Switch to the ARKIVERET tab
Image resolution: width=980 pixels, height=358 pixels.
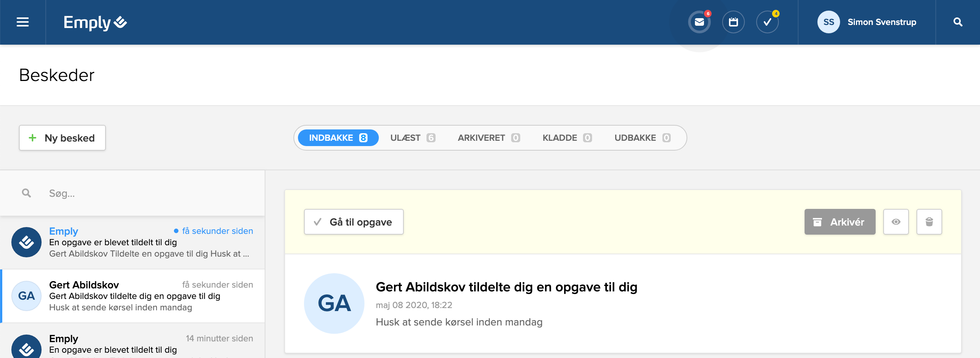click(488, 138)
